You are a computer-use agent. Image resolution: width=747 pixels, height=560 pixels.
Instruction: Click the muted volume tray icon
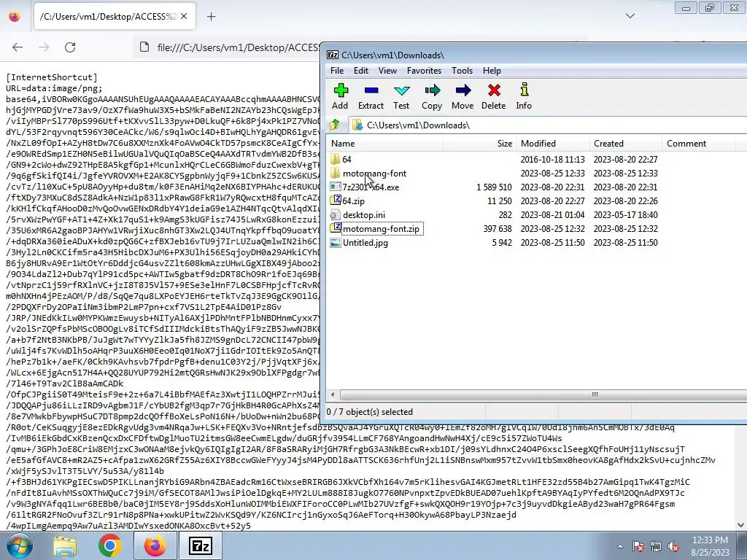click(x=673, y=547)
